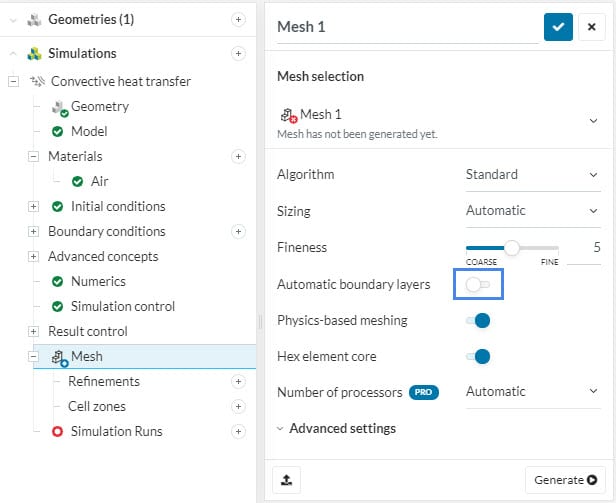616x503 pixels.
Task: Click the Fineness slider handle
Action: 511,247
